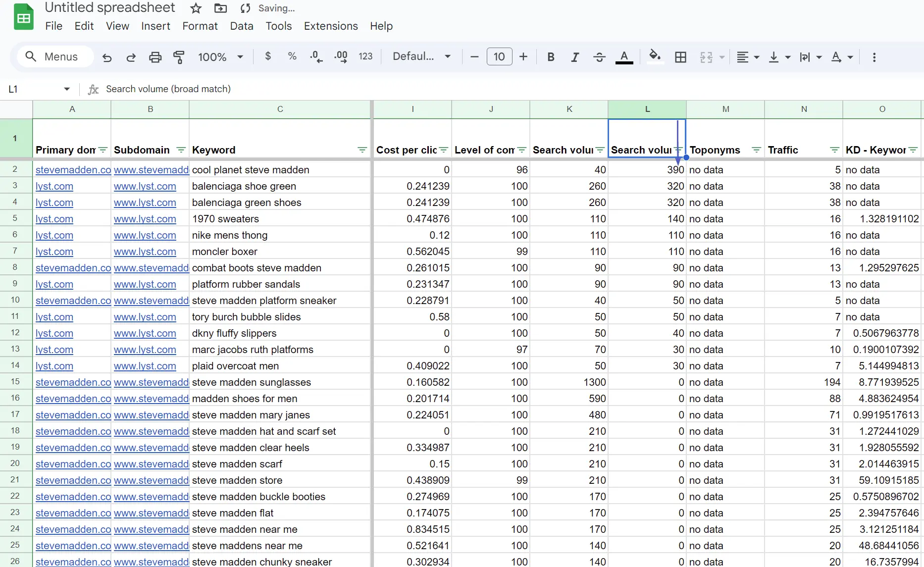Image resolution: width=924 pixels, height=567 pixels.
Task: Move spreadsheet to folder icon
Action: click(x=220, y=8)
